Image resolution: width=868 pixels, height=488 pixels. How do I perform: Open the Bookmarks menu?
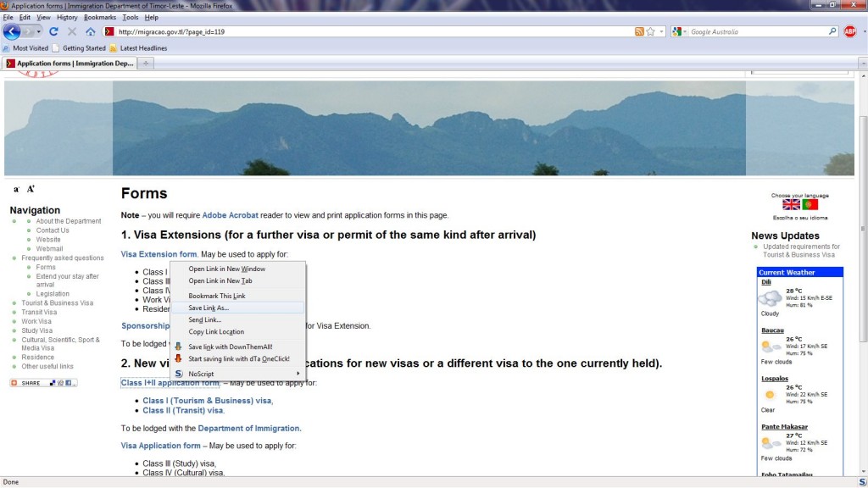tap(100, 17)
